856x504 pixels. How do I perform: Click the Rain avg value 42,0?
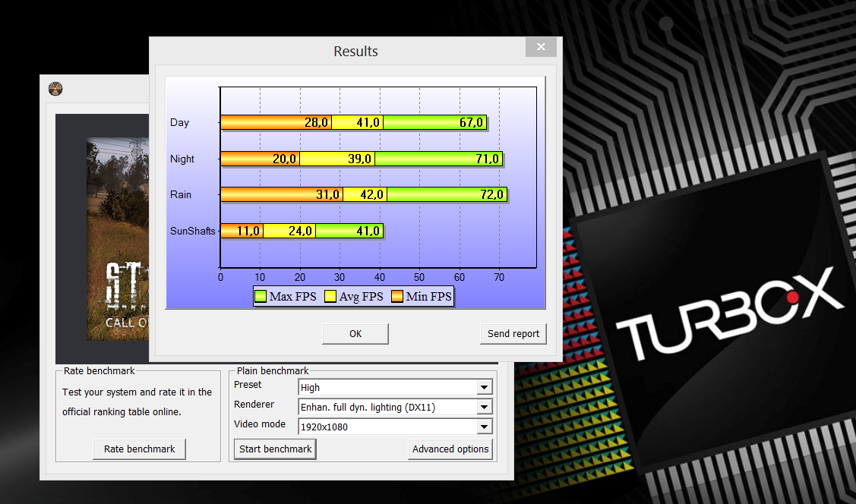[371, 195]
